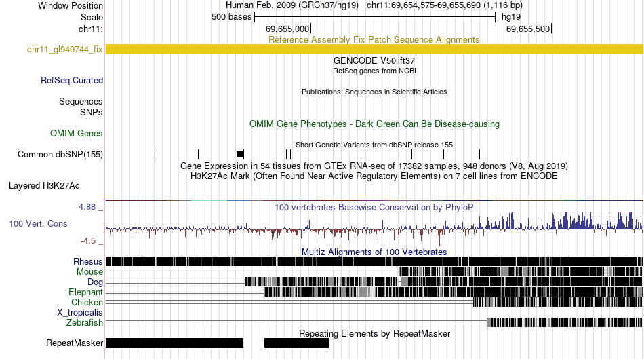The width and height of the screenshot is (644, 359).
Task: Select the Dog species label
Action: coord(95,282)
